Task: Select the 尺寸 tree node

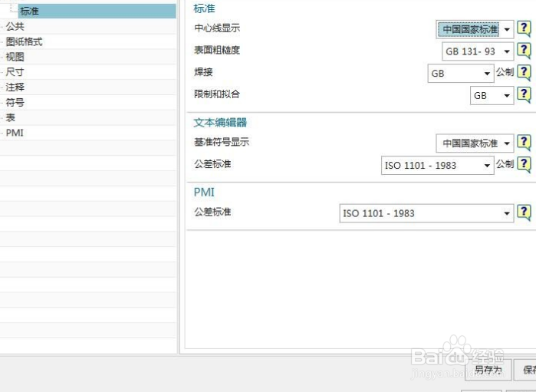Action: pos(15,72)
